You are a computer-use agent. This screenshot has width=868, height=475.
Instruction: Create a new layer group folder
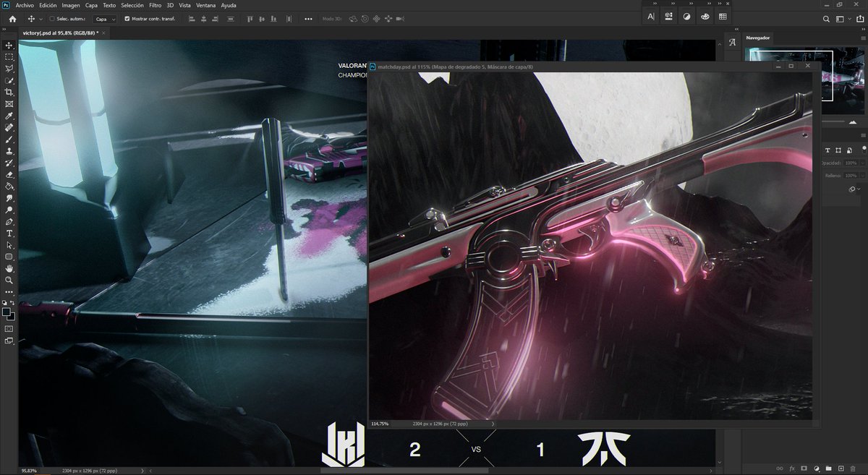pyautogui.click(x=829, y=468)
